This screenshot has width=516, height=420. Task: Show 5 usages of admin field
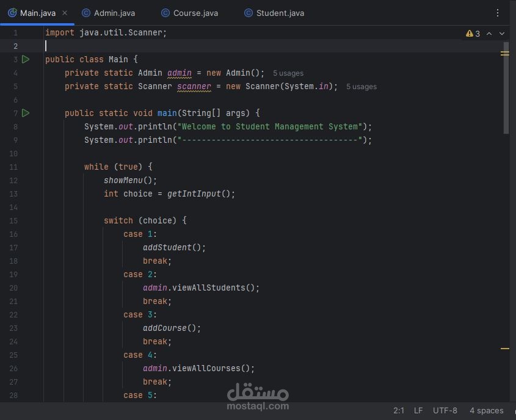pos(288,73)
